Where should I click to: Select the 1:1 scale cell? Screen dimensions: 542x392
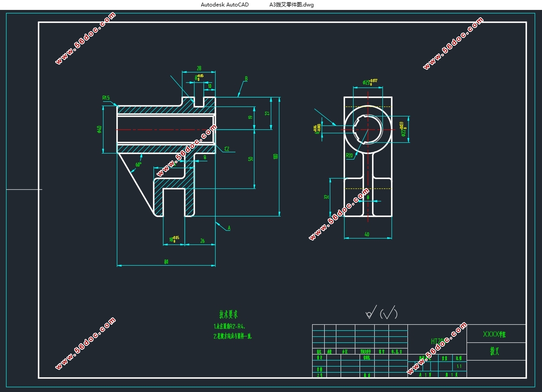coord(459,366)
